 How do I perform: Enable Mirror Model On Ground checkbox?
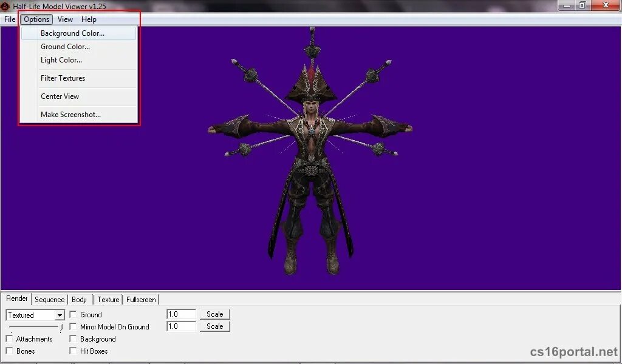73,327
